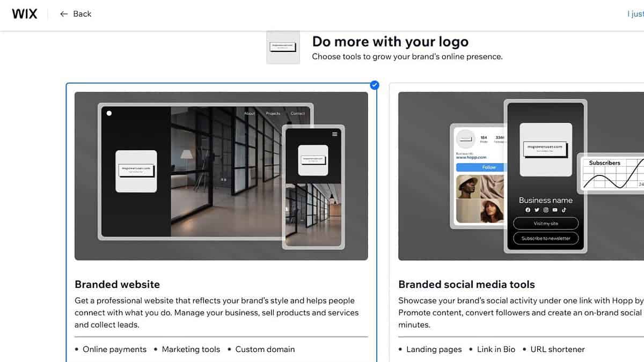Click the About item in website preview
644x362 pixels.
click(x=250, y=114)
